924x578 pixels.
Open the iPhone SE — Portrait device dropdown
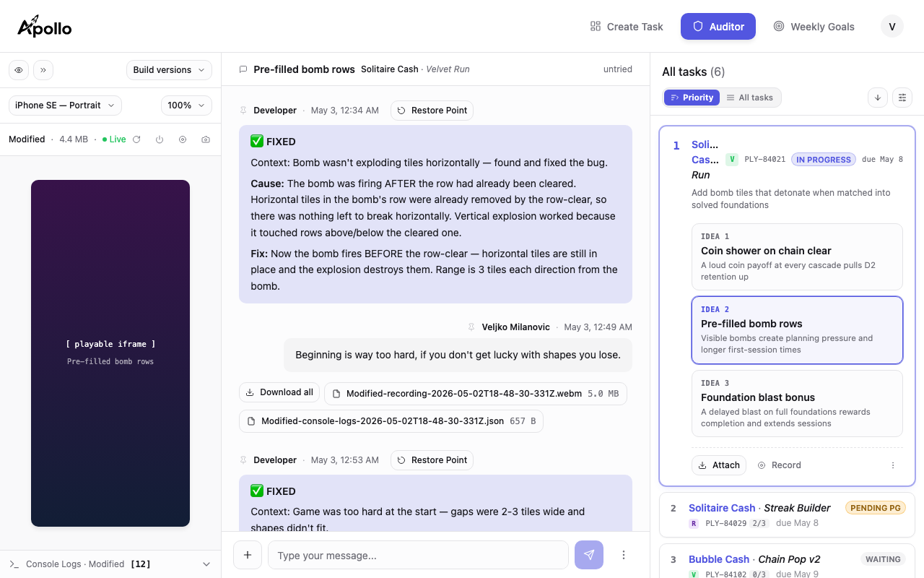click(65, 105)
